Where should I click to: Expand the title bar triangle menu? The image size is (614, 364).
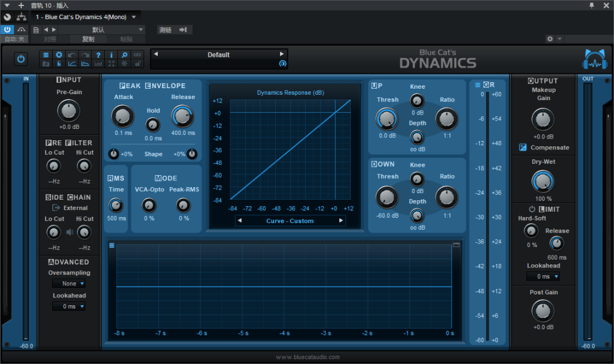click(x=7, y=5)
